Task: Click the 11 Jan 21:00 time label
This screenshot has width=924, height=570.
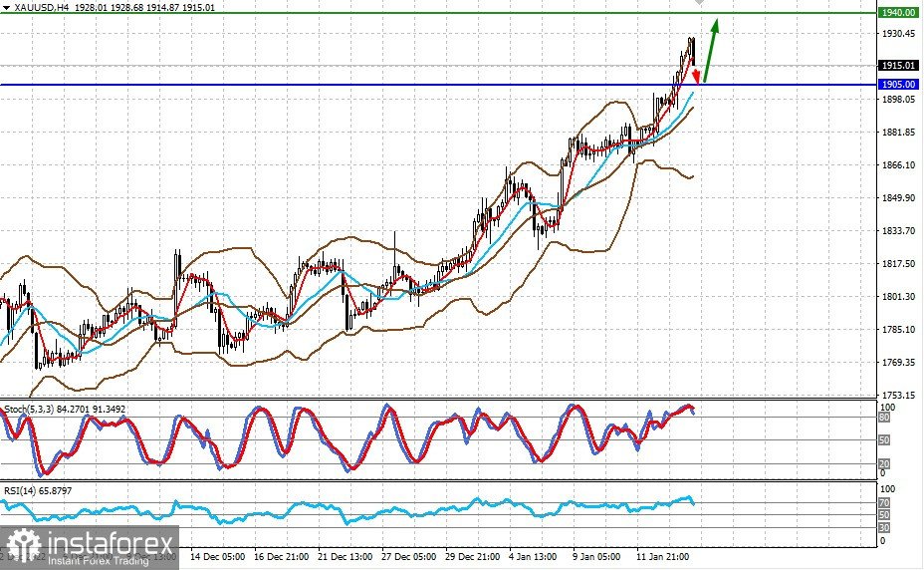Action: [x=662, y=556]
